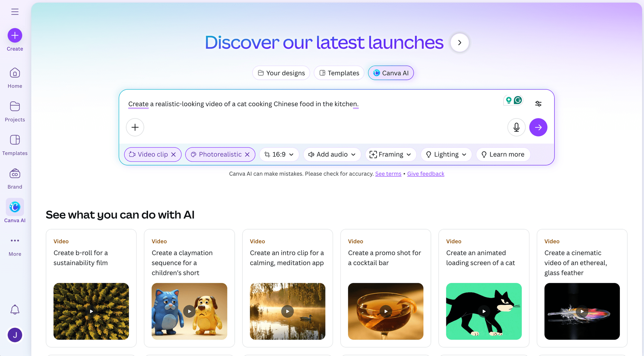The width and height of the screenshot is (644, 356).
Task: Click the Give feedback link
Action: click(x=425, y=173)
